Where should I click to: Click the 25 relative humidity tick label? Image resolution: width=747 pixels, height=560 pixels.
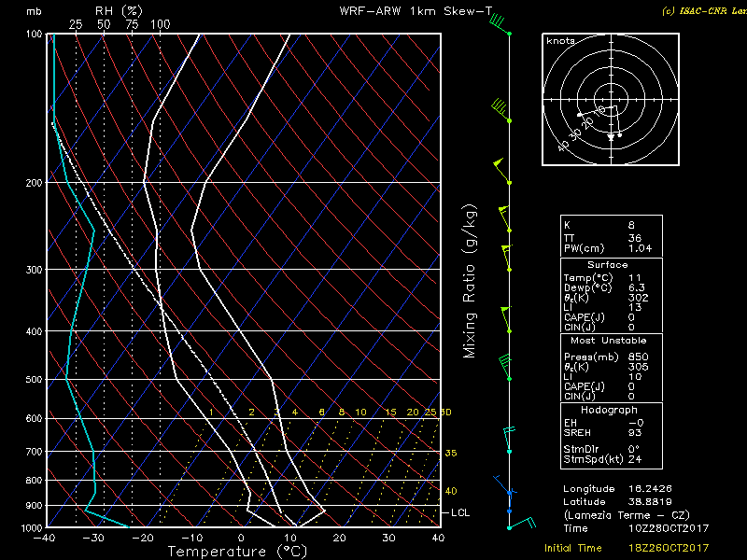coord(76,25)
